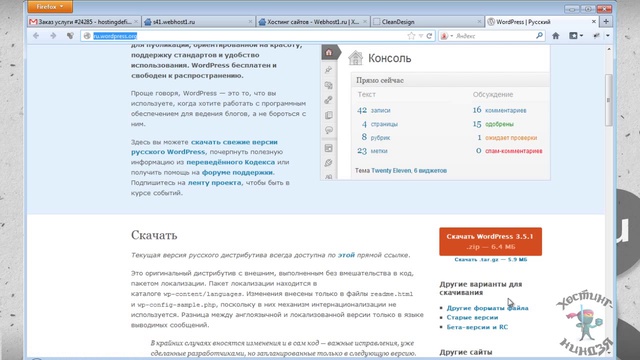Open 'Старые версии' link
The image size is (640, 360).
[472, 318]
